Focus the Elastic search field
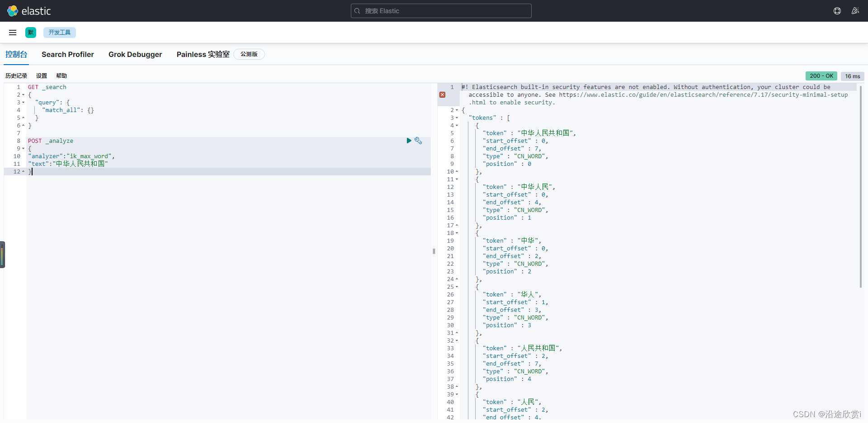Viewport: 868px width, 423px height. [x=441, y=11]
